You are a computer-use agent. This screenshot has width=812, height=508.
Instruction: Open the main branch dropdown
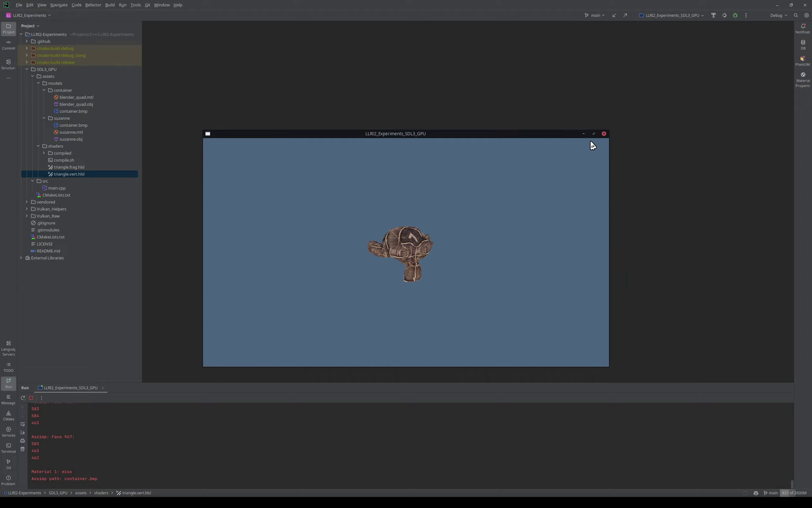click(595, 16)
